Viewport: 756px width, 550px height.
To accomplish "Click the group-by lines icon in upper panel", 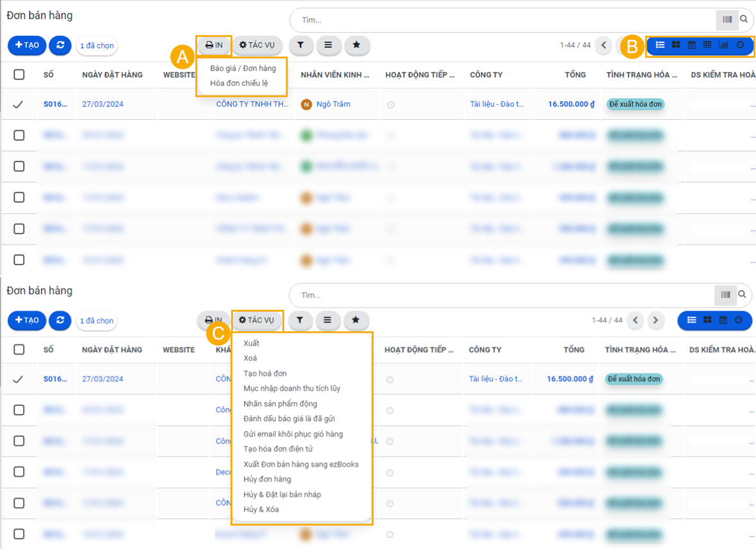I will pos(328,45).
